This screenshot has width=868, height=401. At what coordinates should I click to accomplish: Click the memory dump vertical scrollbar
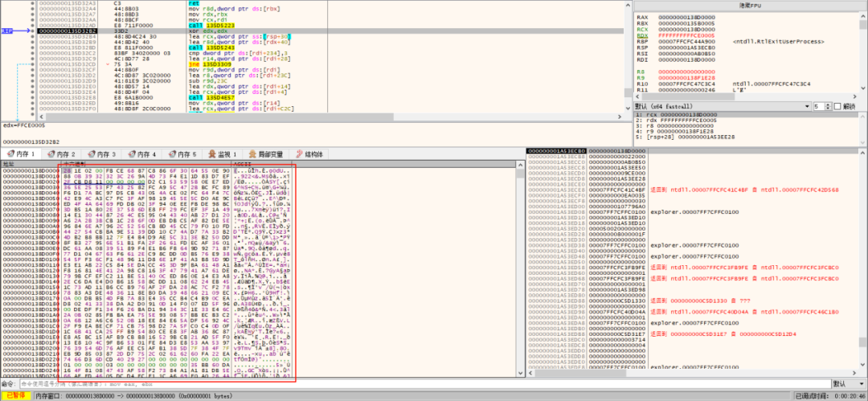pos(519,268)
